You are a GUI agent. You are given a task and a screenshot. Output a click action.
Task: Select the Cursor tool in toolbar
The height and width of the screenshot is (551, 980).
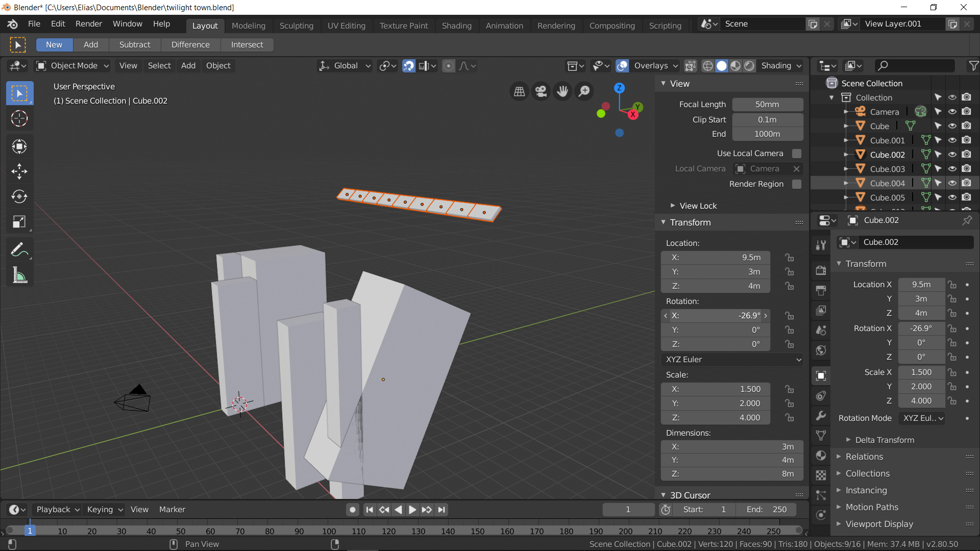click(19, 119)
